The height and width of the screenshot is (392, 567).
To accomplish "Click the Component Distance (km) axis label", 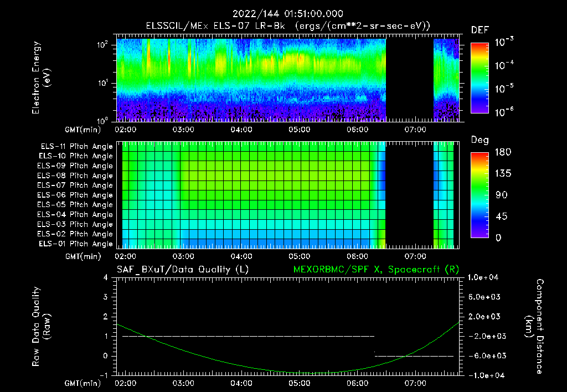I will tap(534, 327).
